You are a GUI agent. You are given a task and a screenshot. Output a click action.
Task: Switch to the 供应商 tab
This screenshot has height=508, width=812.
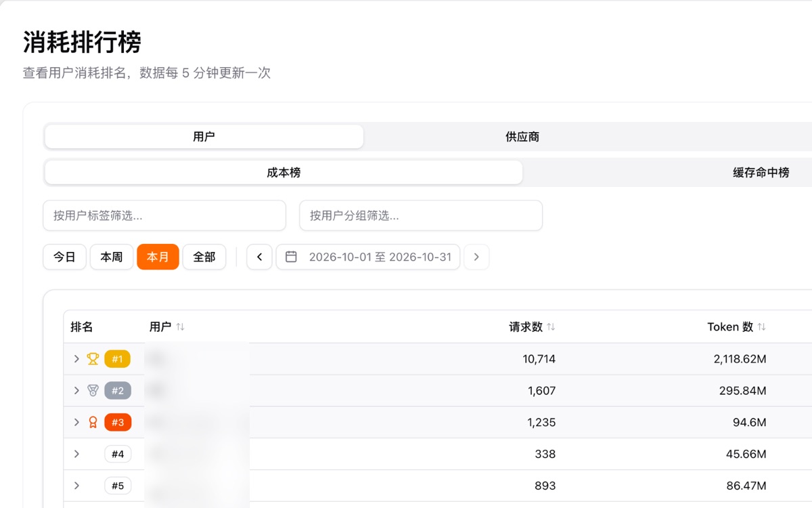(522, 137)
